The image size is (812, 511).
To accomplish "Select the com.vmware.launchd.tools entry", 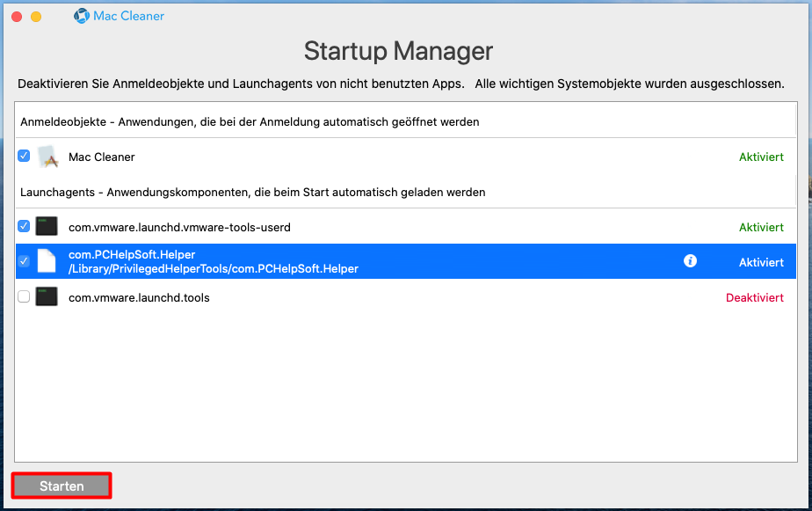I will [140, 298].
